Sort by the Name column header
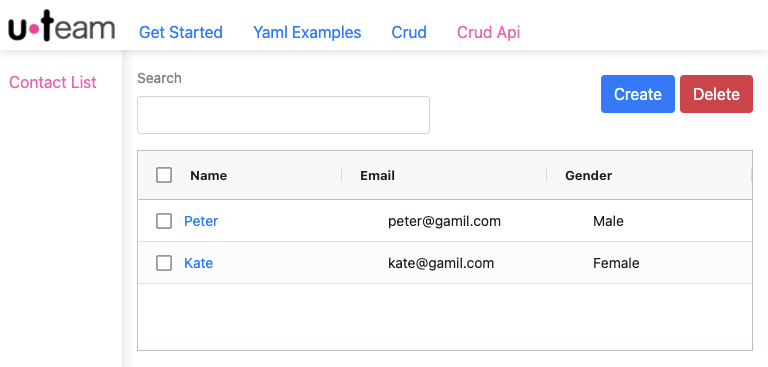This screenshot has height=367, width=768. click(209, 175)
